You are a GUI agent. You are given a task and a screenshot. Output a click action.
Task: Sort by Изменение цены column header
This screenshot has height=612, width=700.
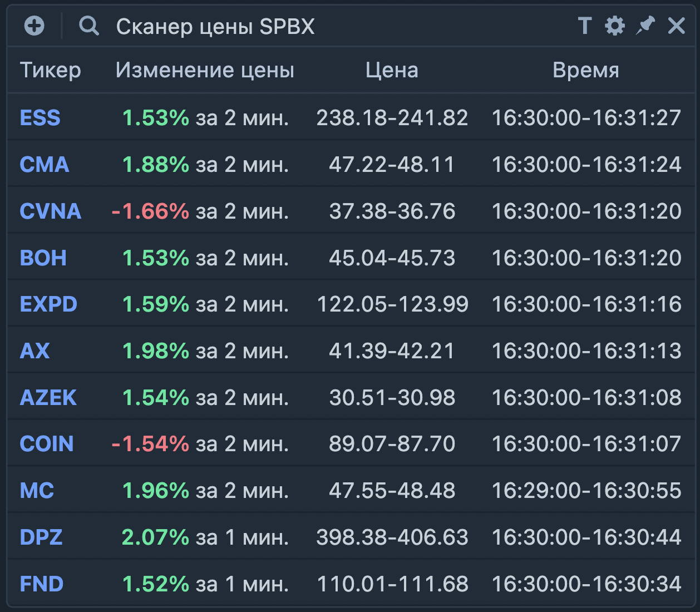204,71
